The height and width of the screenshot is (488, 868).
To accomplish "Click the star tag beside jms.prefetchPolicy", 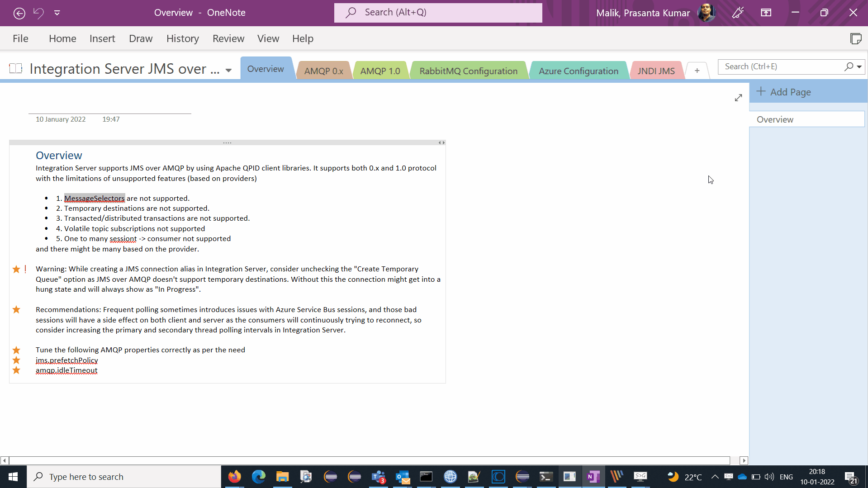I will (x=16, y=360).
